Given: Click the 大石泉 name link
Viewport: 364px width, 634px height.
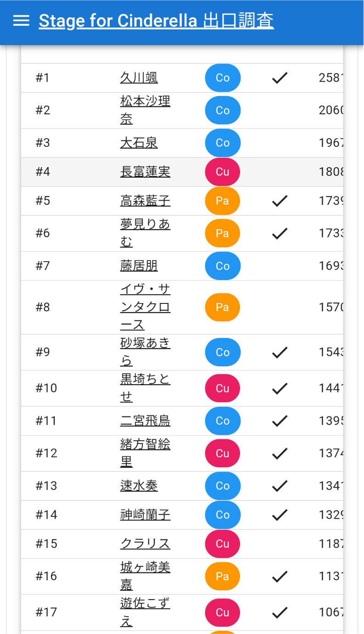Looking at the screenshot, I should [x=139, y=143].
